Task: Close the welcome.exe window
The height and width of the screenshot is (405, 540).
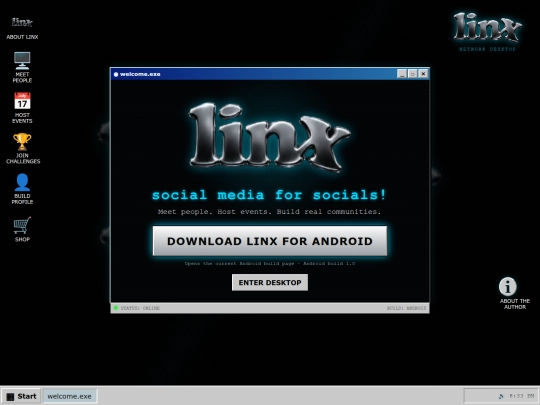Action: click(423, 74)
